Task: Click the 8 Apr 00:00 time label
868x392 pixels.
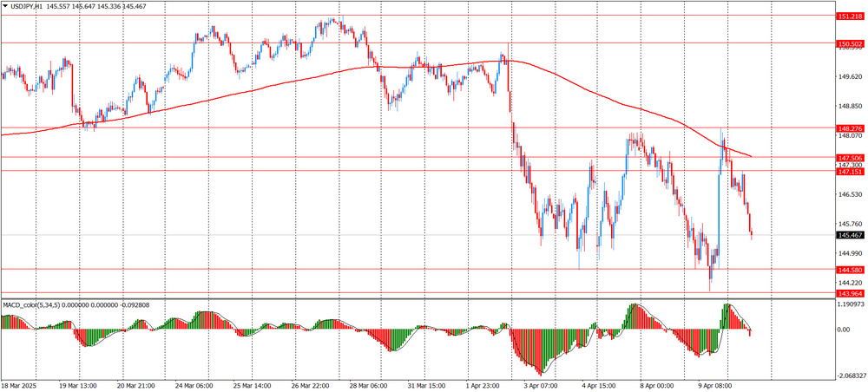Action: coord(656,385)
